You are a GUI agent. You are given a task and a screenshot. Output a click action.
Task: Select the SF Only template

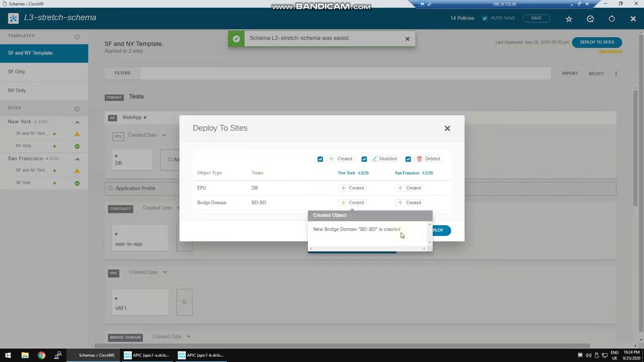[44, 71]
